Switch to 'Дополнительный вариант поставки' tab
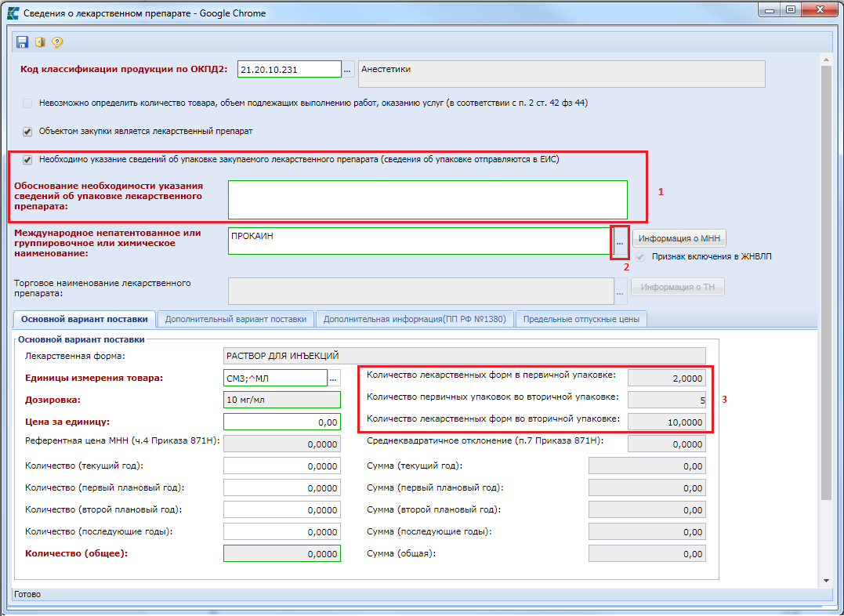 click(x=236, y=319)
